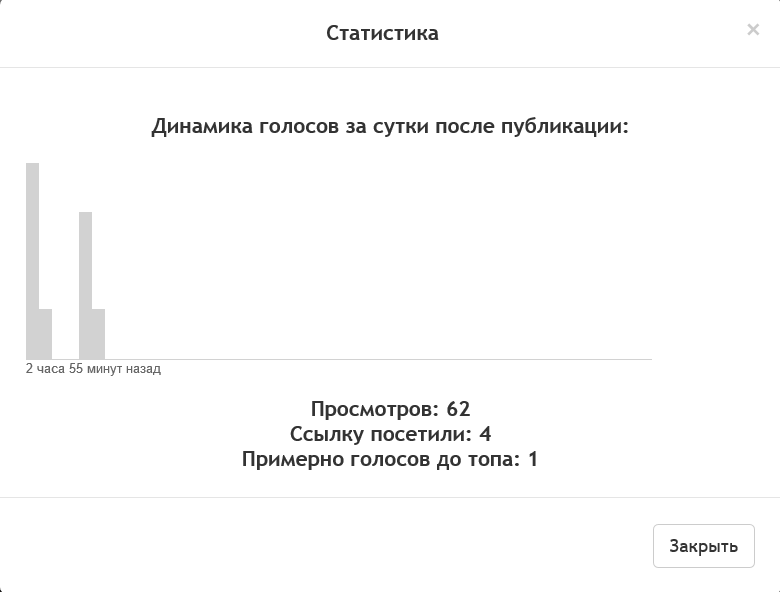Click the number 62 in the views count
Viewport: 780px width, 592px height.
tap(458, 408)
